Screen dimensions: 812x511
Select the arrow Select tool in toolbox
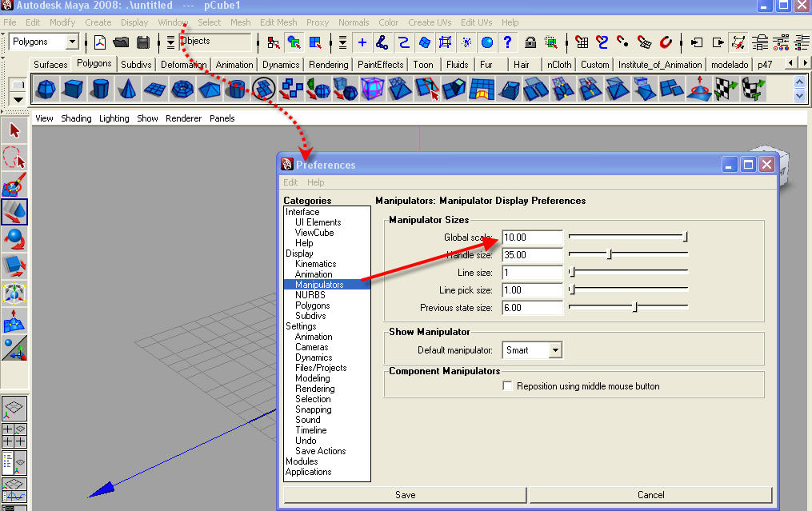[14, 130]
